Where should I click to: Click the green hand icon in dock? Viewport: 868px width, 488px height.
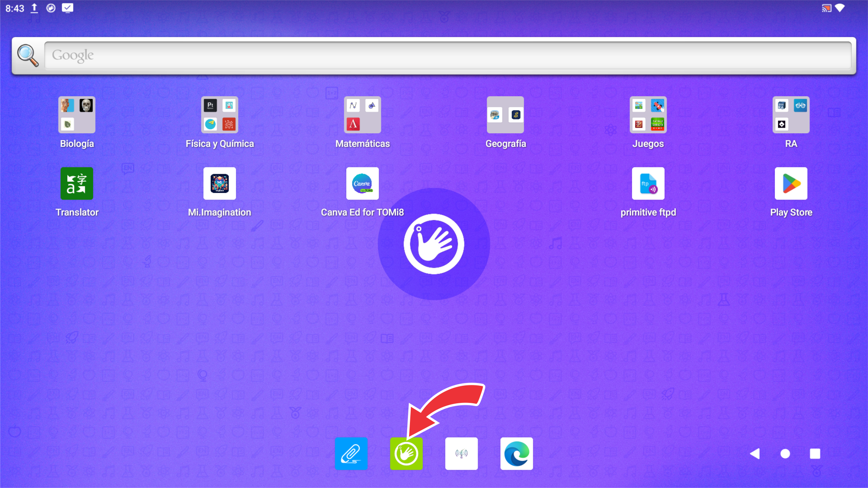(x=406, y=454)
